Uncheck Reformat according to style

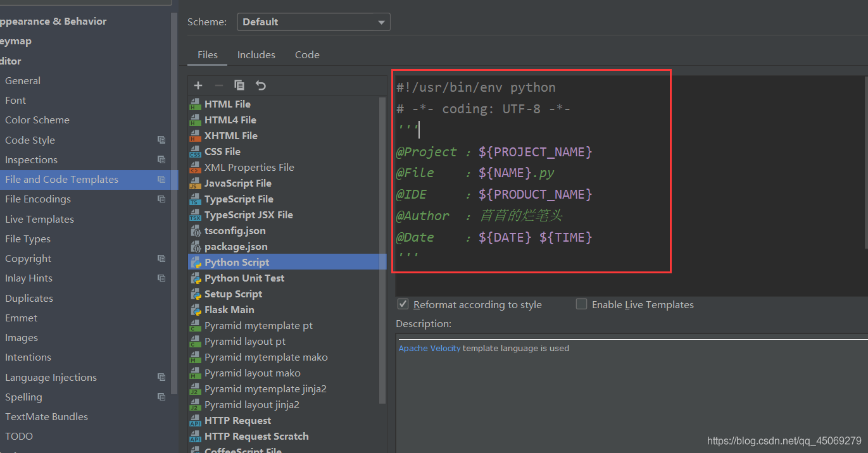(403, 304)
